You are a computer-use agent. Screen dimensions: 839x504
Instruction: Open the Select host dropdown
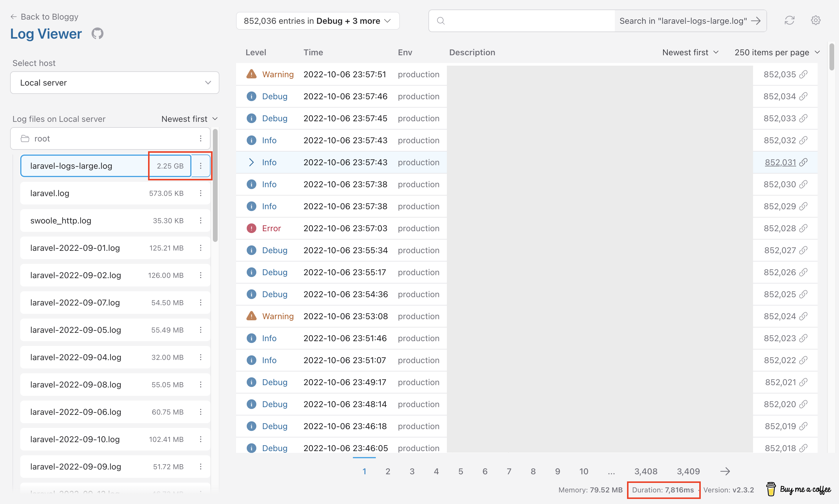pyautogui.click(x=115, y=83)
